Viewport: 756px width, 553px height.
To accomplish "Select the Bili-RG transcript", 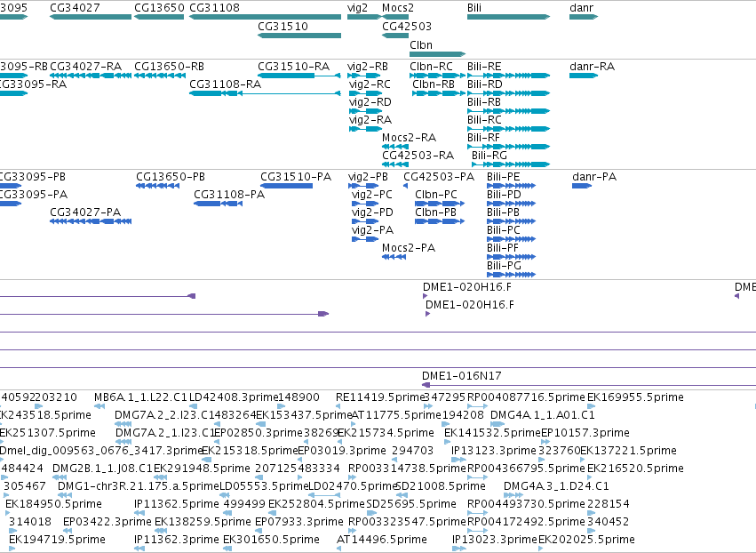I will coord(511,164).
